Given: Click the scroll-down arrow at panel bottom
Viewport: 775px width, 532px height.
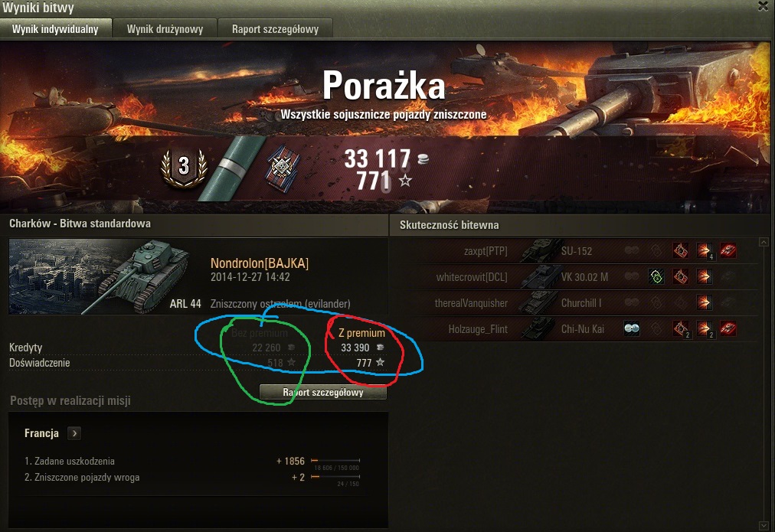Looking at the screenshot, I should 764,525.
